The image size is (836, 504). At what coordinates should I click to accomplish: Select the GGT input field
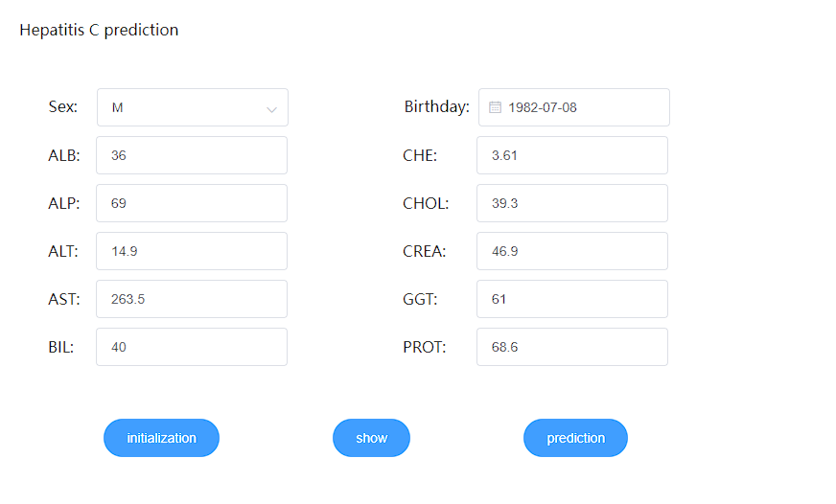(x=572, y=299)
